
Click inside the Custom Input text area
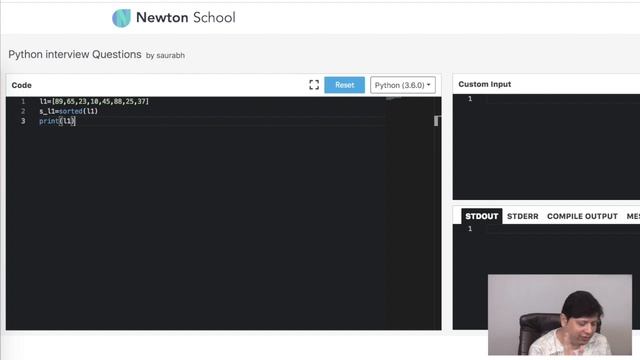point(546,147)
